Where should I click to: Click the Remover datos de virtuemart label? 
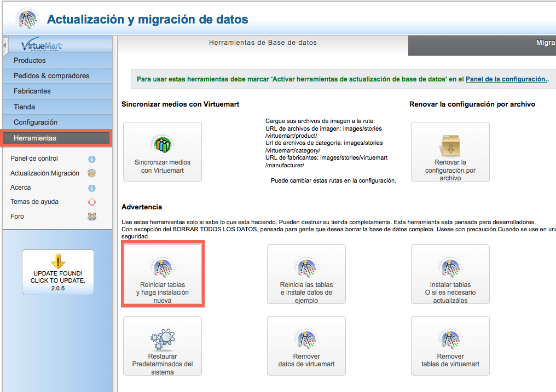click(x=306, y=360)
